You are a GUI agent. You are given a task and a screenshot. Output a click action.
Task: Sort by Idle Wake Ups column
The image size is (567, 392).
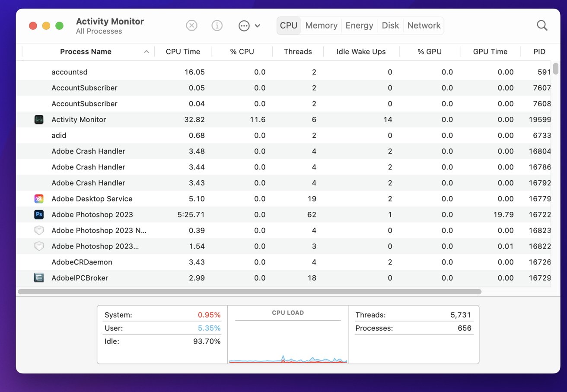click(x=361, y=51)
